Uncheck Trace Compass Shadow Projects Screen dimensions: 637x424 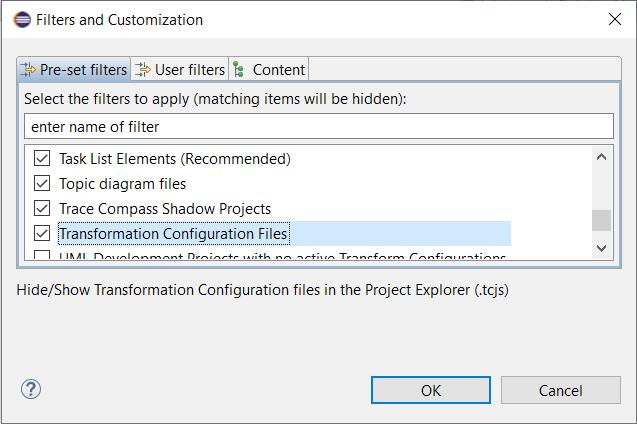(42, 208)
